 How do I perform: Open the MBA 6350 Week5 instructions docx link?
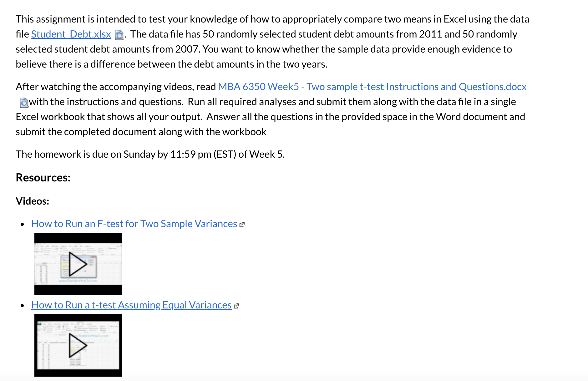[x=372, y=87]
